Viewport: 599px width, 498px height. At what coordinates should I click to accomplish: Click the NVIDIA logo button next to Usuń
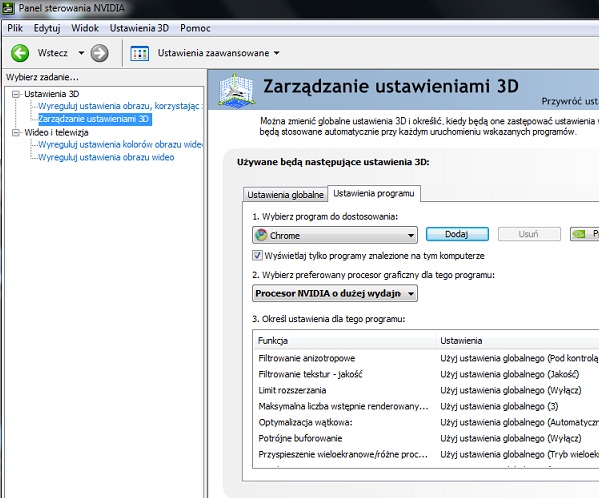tap(584, 234)
